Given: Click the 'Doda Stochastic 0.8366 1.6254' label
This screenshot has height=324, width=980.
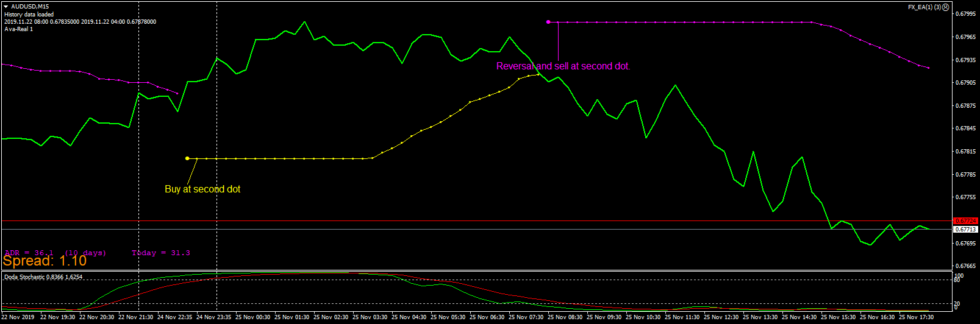Looking at the screenshot, I should pyautogui.click(x=43, y=277).
